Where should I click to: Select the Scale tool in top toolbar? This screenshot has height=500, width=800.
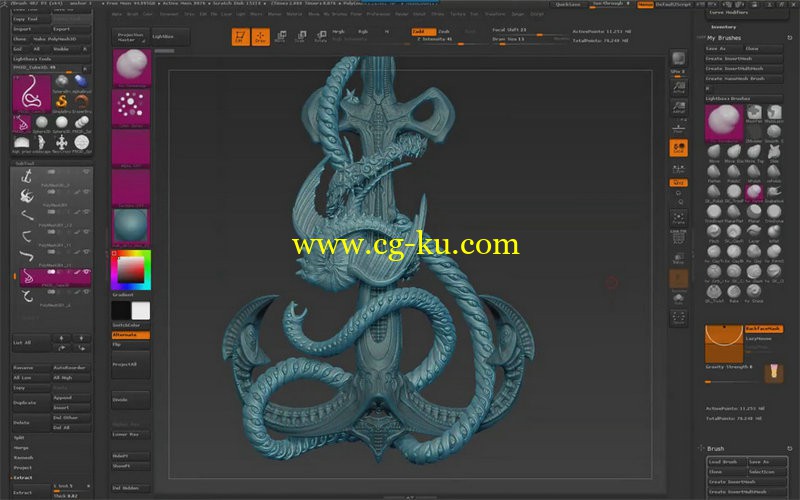click(x=301, y=36)
